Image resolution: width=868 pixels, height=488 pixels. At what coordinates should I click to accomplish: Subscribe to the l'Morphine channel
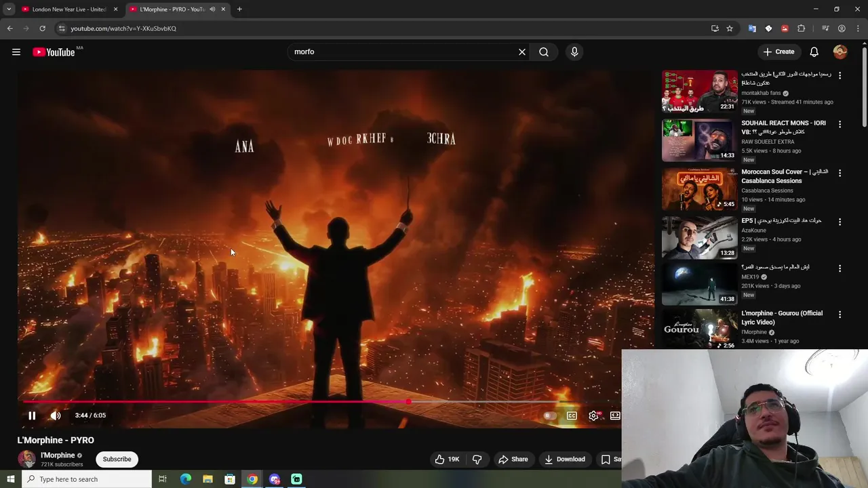tap(117, 460)
